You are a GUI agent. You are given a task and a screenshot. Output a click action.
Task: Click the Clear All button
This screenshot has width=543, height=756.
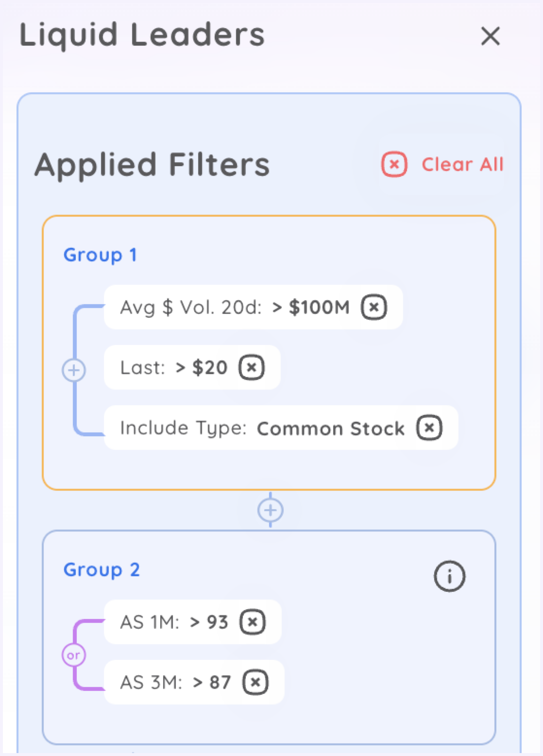point(462,164)
